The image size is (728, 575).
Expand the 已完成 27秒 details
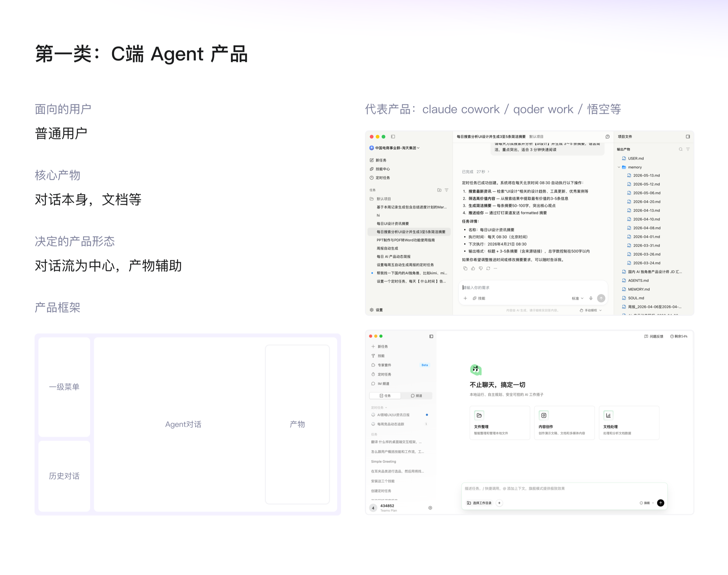[x=476, y=172]
